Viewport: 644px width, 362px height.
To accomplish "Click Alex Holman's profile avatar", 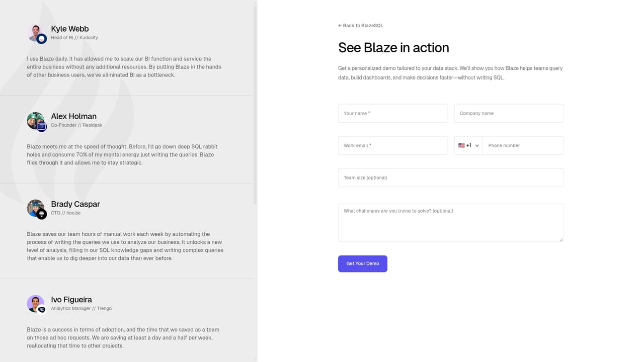I will (35, 121).
